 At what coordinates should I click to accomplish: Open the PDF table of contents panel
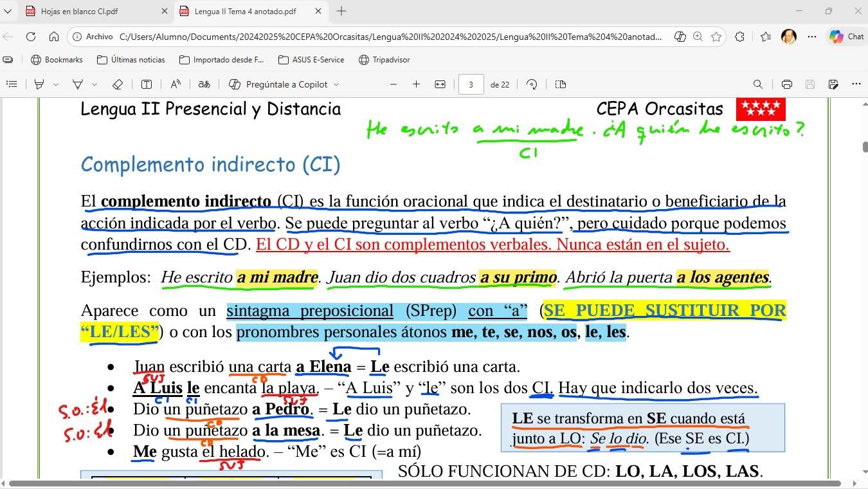11,84
